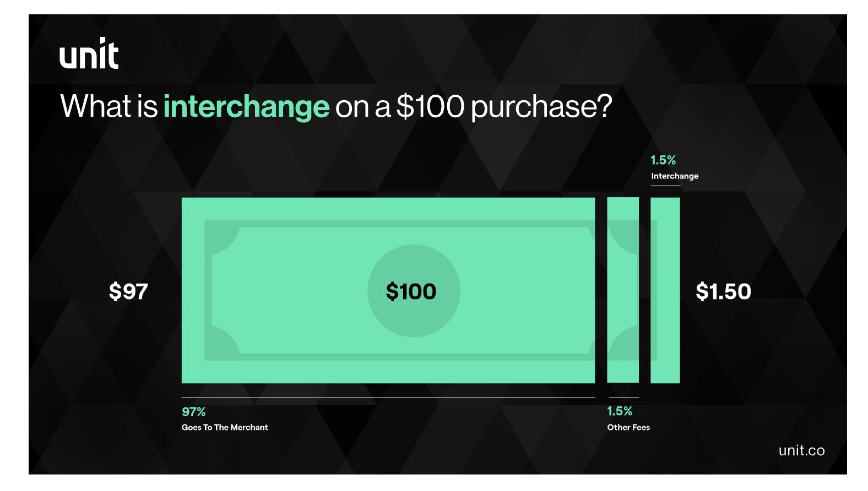Screen dimensions: 868x491
Task: Click the $100 circle on the bill
Action: pos(413,291)
